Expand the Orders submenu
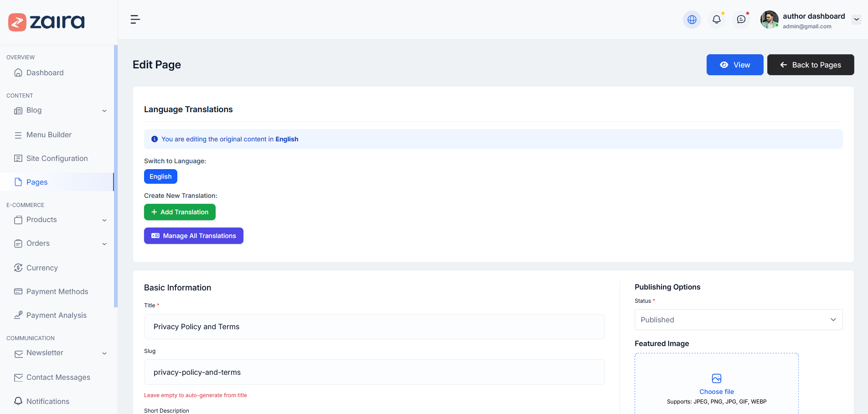 click(x=104, y=244)
